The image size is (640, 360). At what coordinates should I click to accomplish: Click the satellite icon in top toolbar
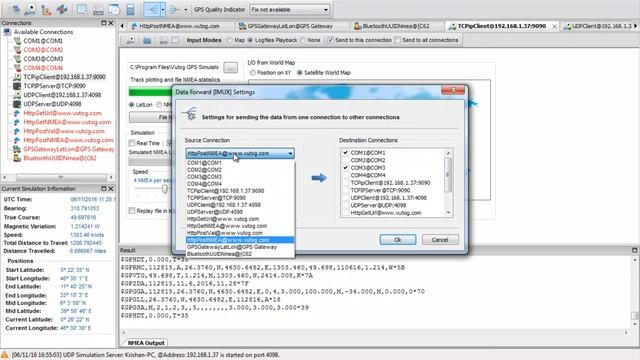(62, 9)
